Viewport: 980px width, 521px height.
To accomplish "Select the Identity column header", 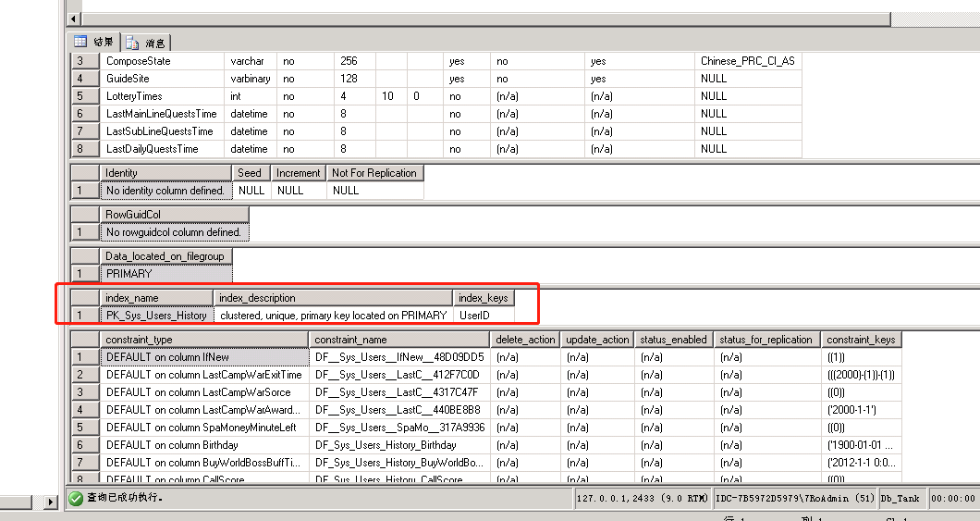I will coord(165,173).
